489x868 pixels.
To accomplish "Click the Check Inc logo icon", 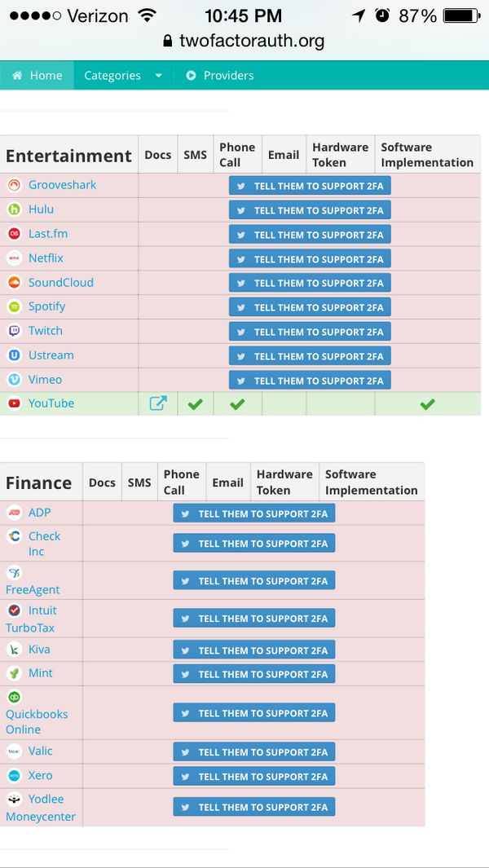I will coord(14,535).
